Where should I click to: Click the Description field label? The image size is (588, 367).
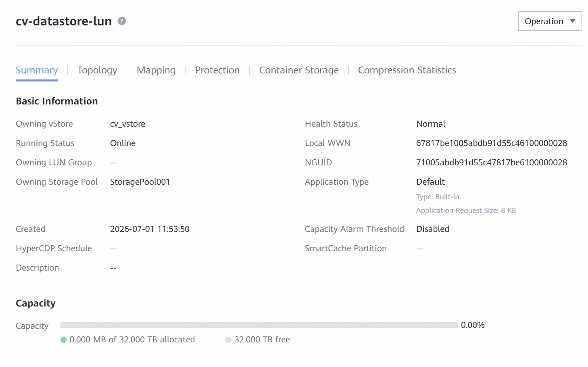37,268
